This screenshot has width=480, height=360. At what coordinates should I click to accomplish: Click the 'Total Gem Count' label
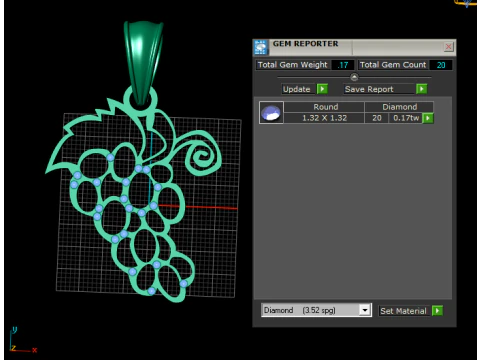click(393, 65)
